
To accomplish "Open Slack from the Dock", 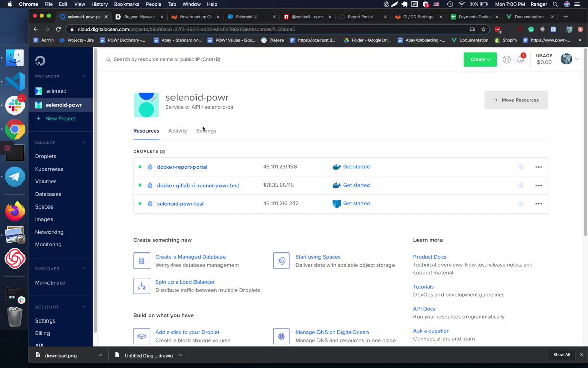I will pos(15,105).
